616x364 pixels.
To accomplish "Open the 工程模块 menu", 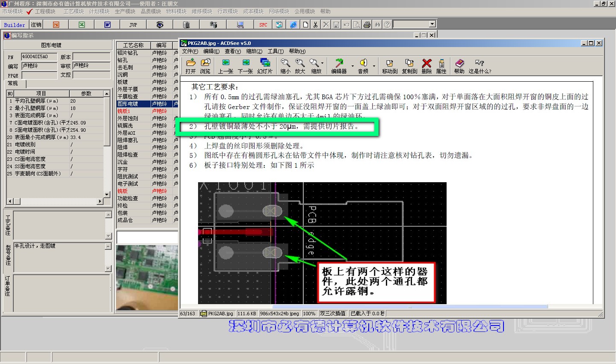I will coord(45,12).
